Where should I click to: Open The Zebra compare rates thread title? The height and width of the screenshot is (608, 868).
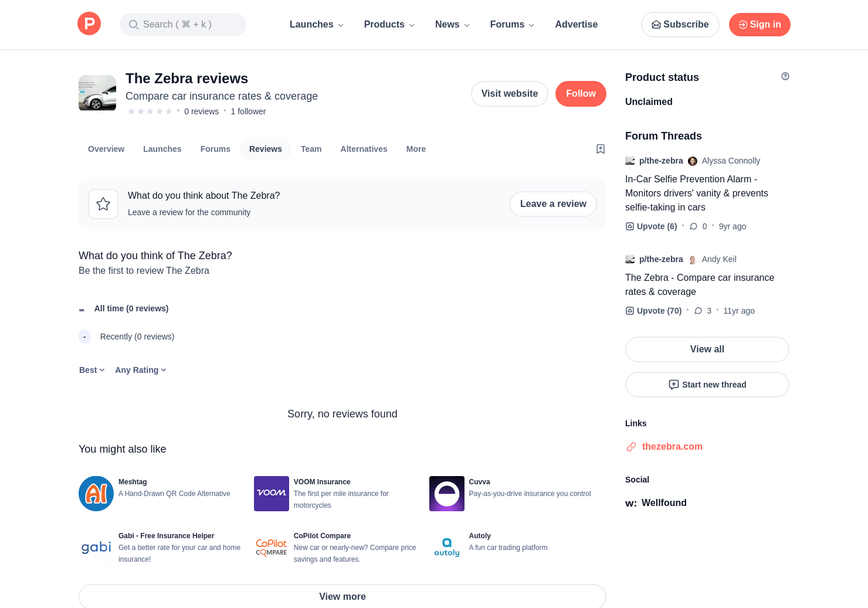pyautogui.click(x=700, y=285)
